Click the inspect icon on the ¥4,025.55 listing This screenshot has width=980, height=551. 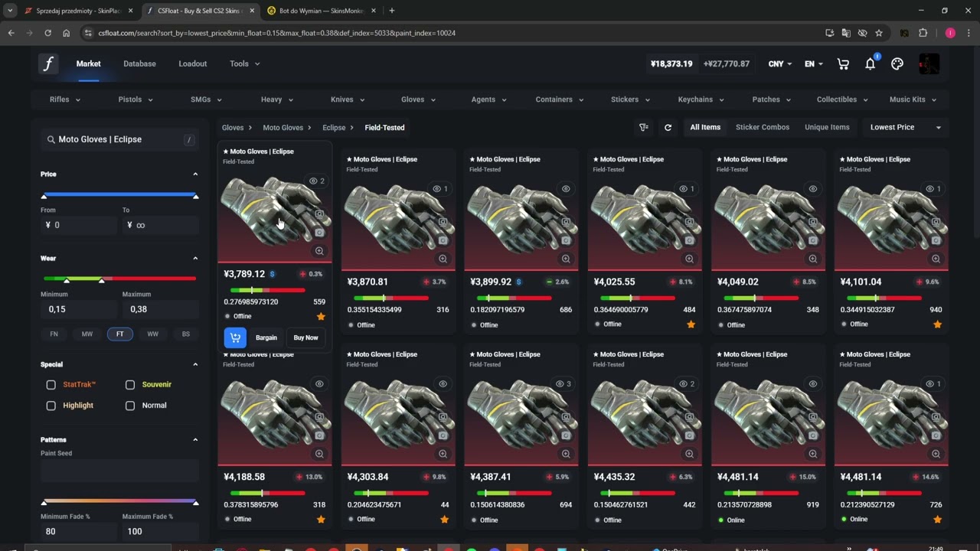pos(689,222)
